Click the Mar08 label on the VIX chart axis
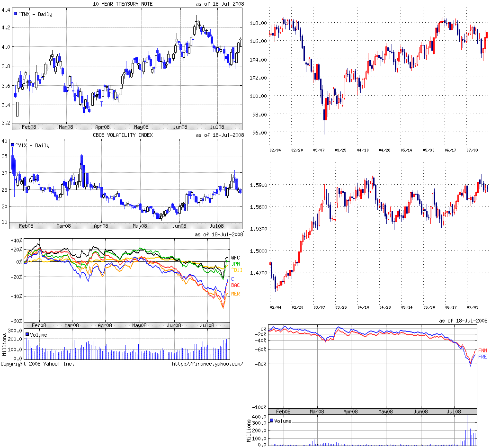Viewport: 491px width, 448px height. click(x=65, y=226)
